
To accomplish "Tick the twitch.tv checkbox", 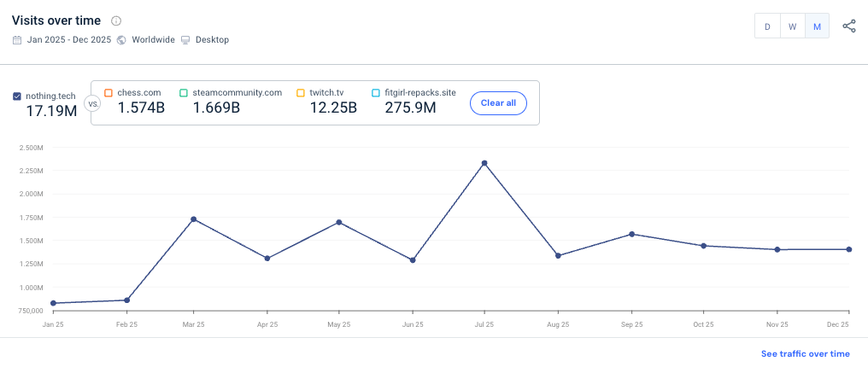I will (x=301, y=93).
